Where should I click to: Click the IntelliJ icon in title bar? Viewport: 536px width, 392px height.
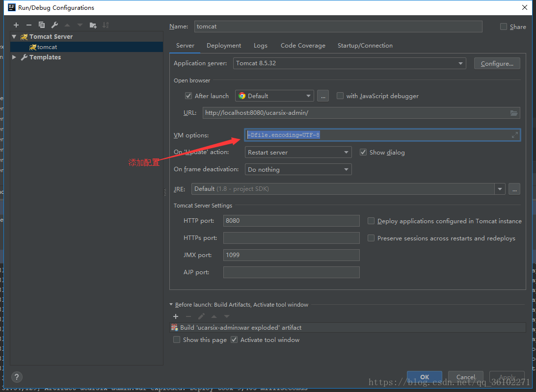pyautogui.click(x=11, y=7)
